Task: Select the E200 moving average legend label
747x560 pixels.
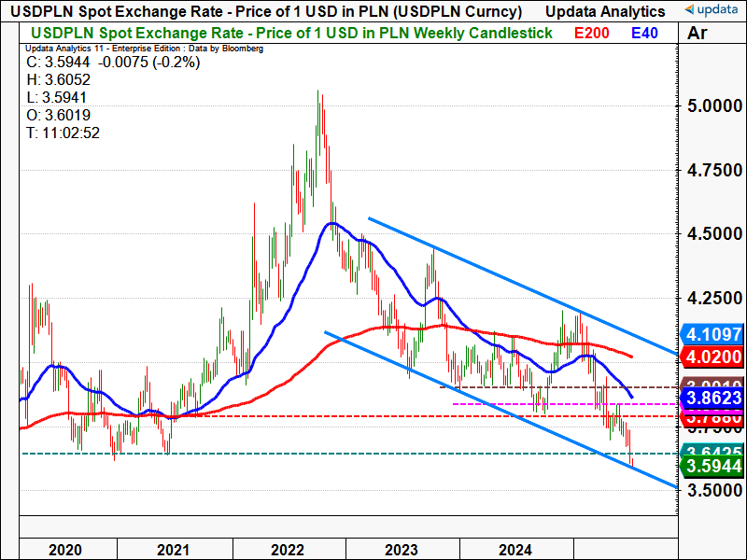Action: (x=591, y=34)
